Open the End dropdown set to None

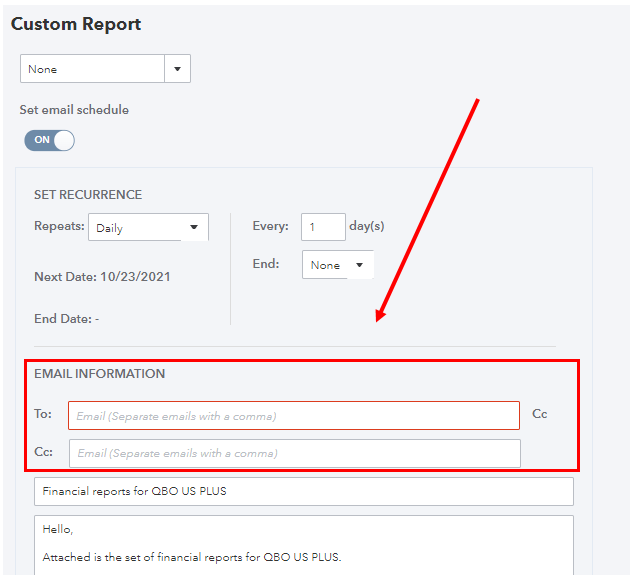338,264
